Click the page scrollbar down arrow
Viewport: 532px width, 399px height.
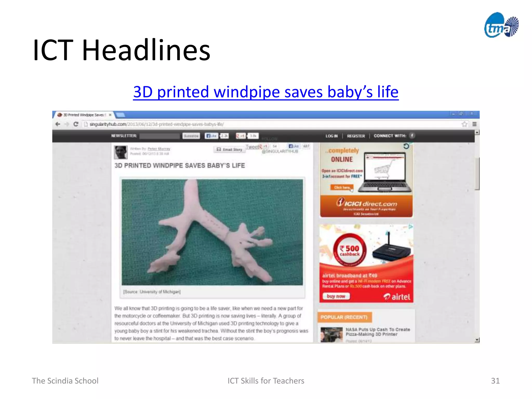pos(477,340)
